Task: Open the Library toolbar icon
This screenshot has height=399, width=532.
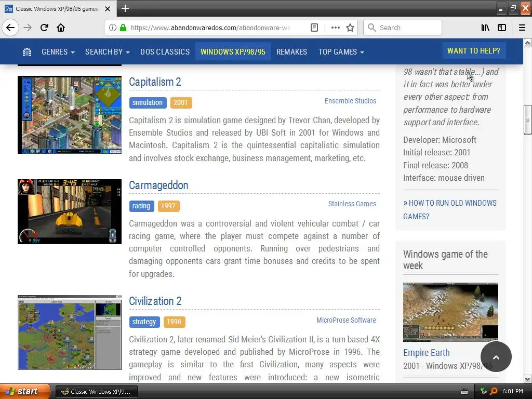Action: click(485, 28)
